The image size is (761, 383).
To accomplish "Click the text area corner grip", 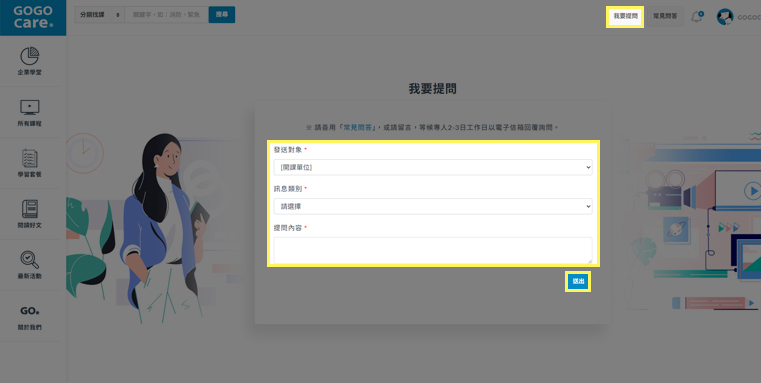I will click(589, 261).
